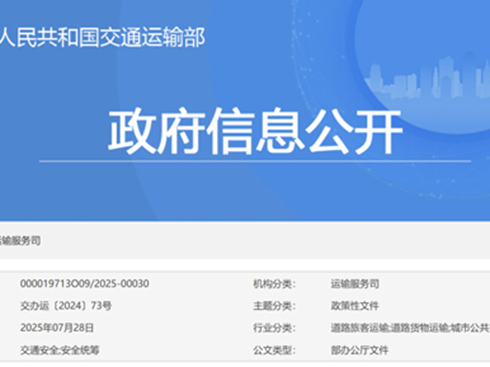This screenshot has height=367, width=490.
Task: Click the date 2025年07月28日
Action: click(57, 328)
